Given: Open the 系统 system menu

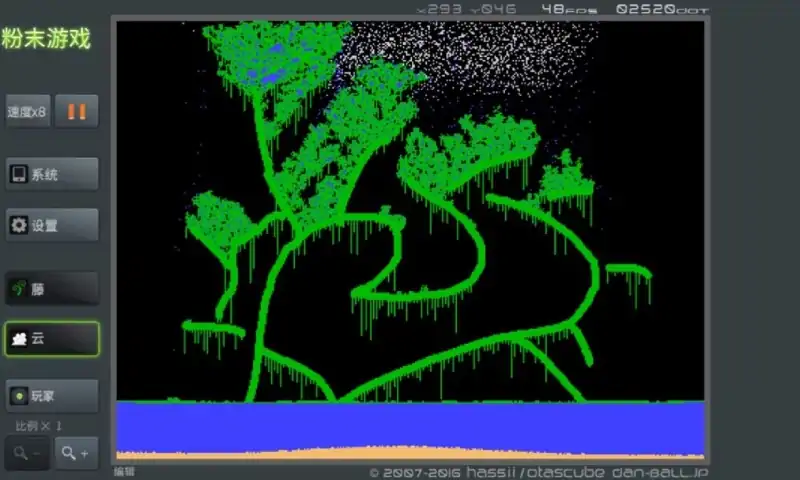Looking at the screenshot, I should 52,174.
